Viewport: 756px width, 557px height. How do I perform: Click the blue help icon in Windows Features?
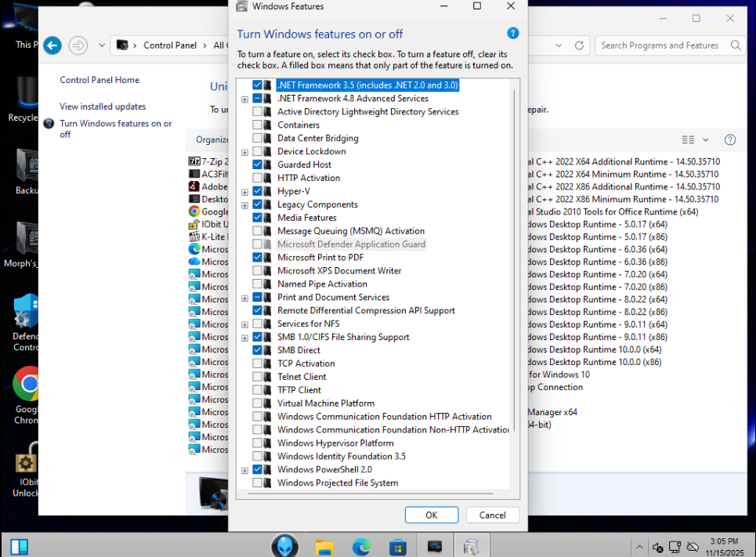click(513, 33)
